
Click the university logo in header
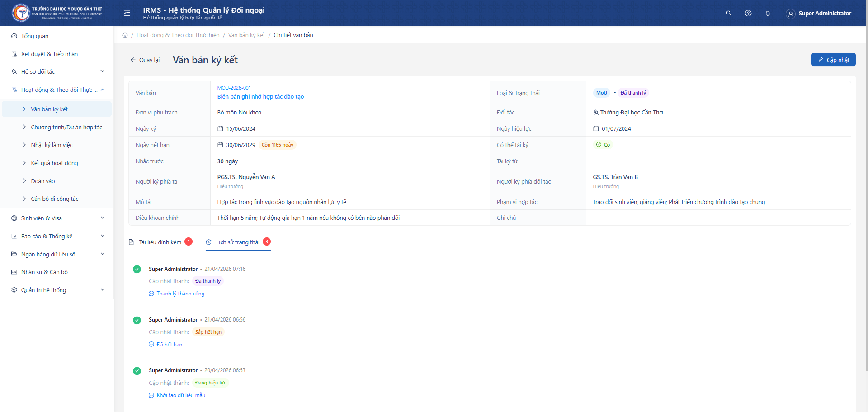click(x=21, y=13)
